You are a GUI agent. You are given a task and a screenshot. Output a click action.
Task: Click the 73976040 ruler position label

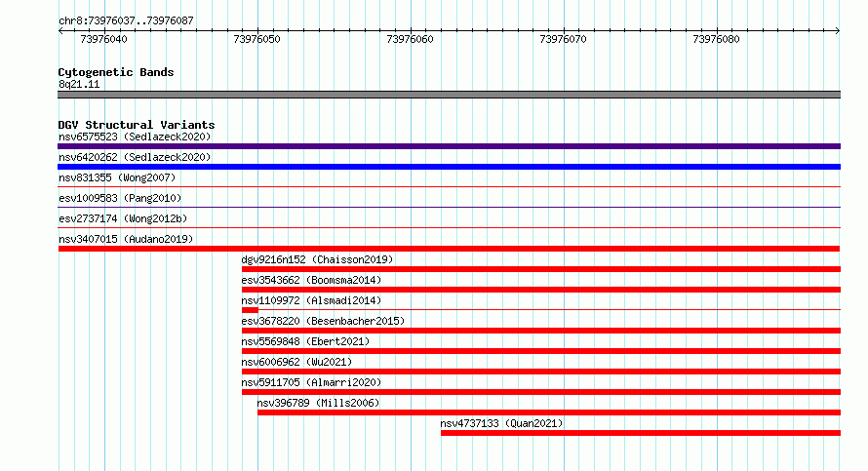coord(103,39)
